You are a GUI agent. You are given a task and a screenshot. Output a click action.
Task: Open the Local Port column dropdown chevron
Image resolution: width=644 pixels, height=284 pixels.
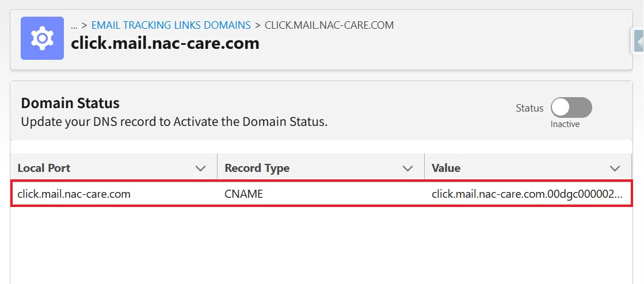point(200,168)
